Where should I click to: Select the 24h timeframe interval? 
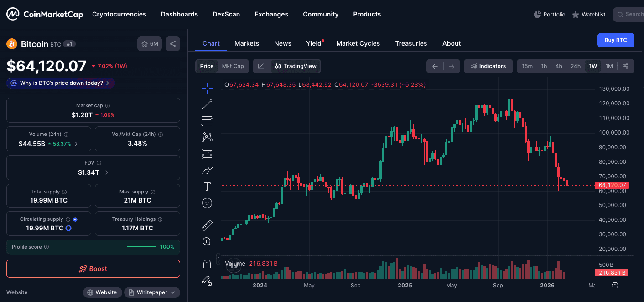click(575, 66)
